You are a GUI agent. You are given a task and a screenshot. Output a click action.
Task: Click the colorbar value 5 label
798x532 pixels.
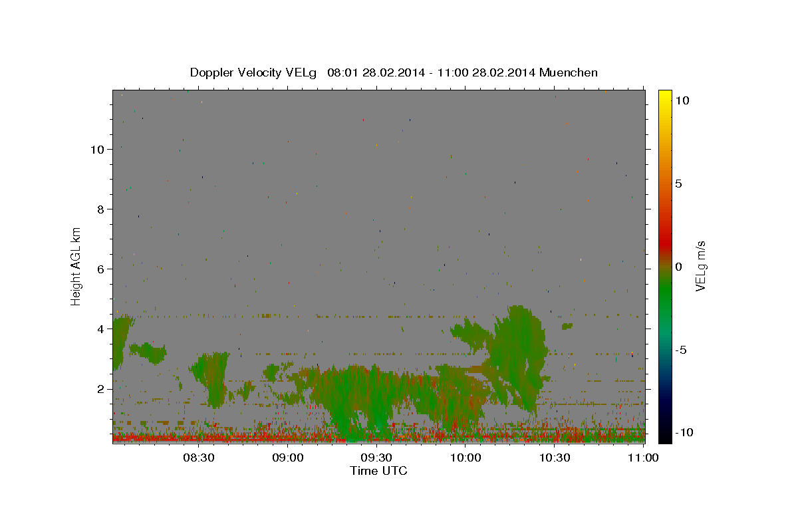click(x=678, y=184)
